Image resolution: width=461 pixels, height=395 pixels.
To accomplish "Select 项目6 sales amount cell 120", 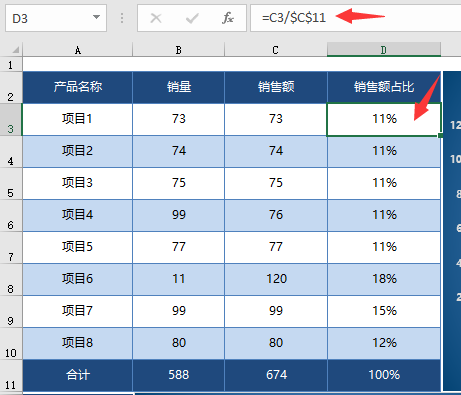I will pos(276,279).
